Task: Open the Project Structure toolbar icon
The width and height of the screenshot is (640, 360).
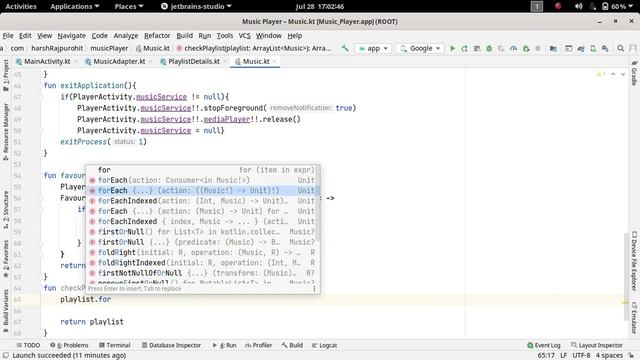Action: [x=569, y=48]
